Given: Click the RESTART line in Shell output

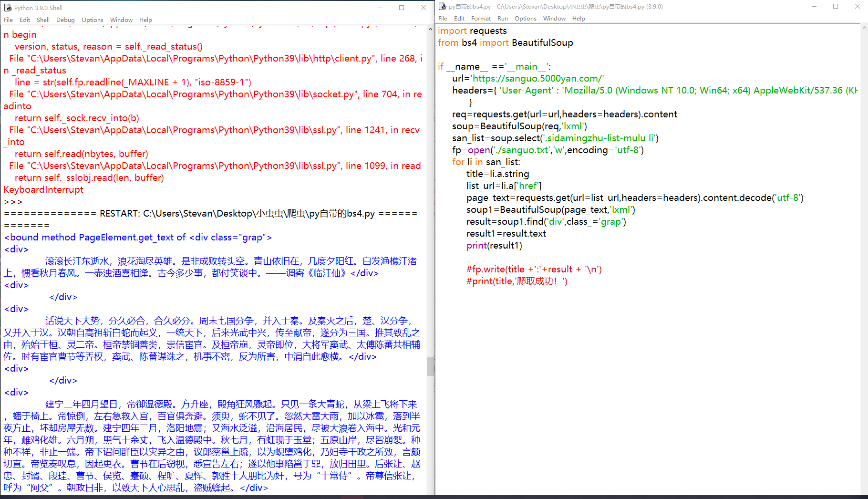Looking at the screenshot, I should (211, 219).
